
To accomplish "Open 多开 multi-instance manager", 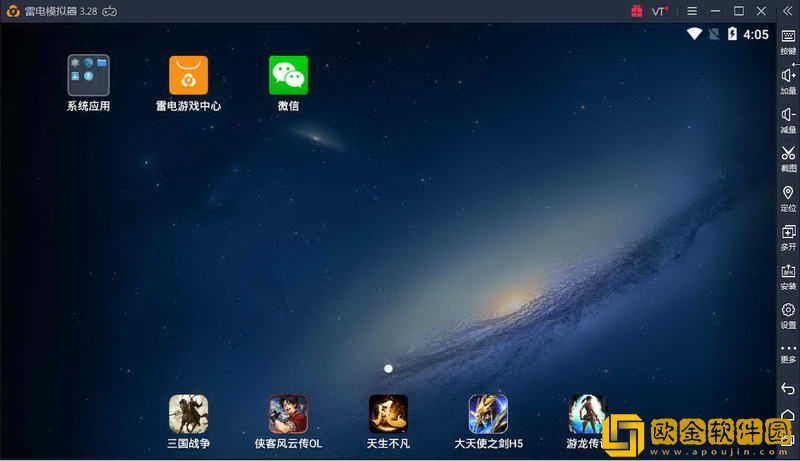I will coord(788,234).
